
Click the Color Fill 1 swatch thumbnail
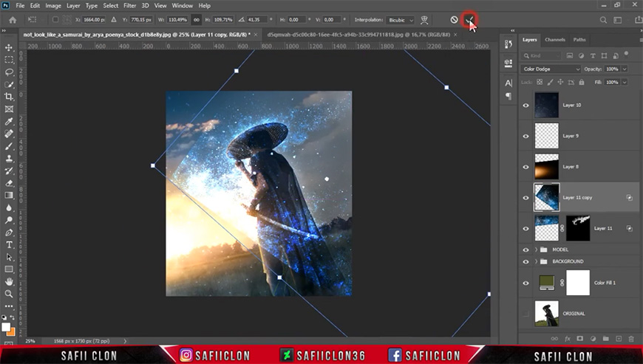[x=547, y=282]
